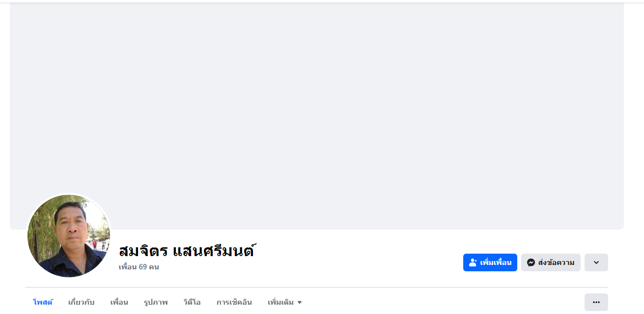Screen dimensions: 644x314
Task: Open the เพื่อน tab
Action: coord(119,302)
